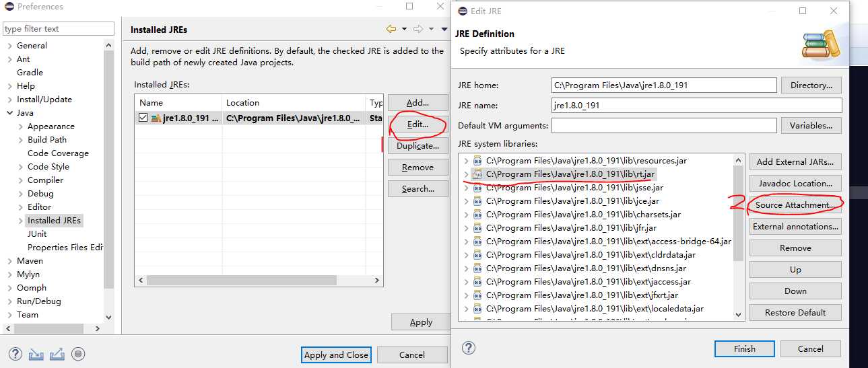Click the Up button for libraries
The image size is (868, 368).
pyautogui.click(x=795, y=269)
